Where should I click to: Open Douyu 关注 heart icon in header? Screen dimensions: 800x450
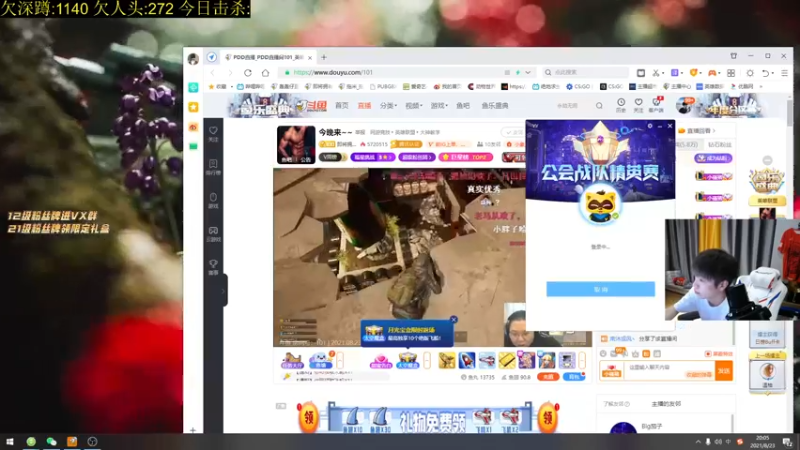pos(638,105)
